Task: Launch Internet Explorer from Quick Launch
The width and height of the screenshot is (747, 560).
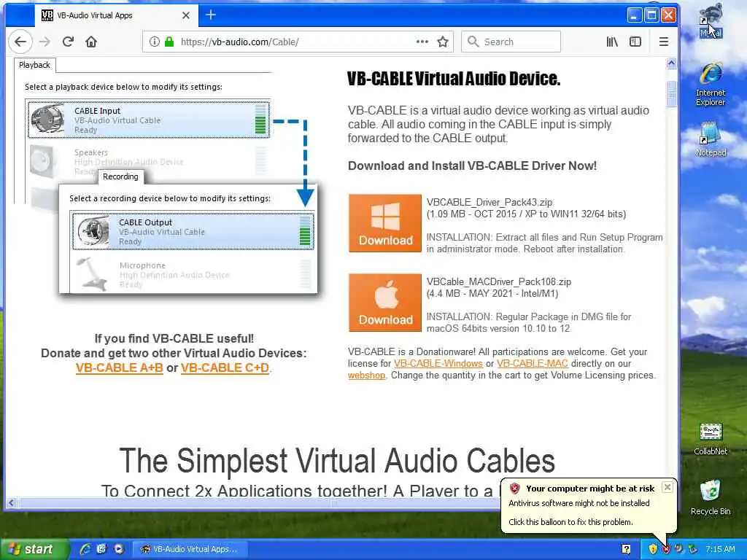Action: point(85,549)
